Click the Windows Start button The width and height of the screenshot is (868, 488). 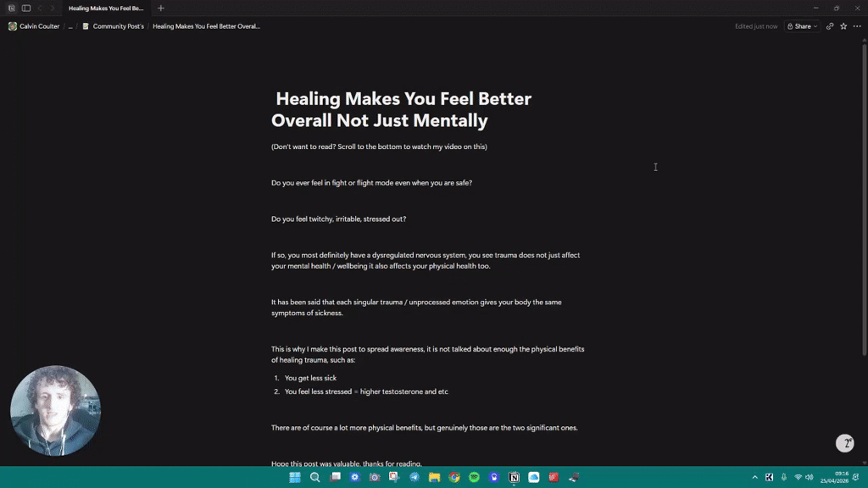point(294,478)
